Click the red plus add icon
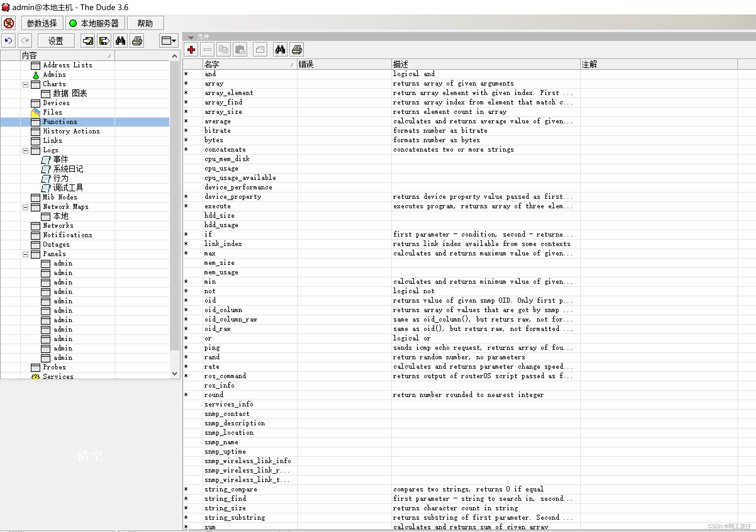Viewport: 756px width, 532px height. (x=191, y=50)
